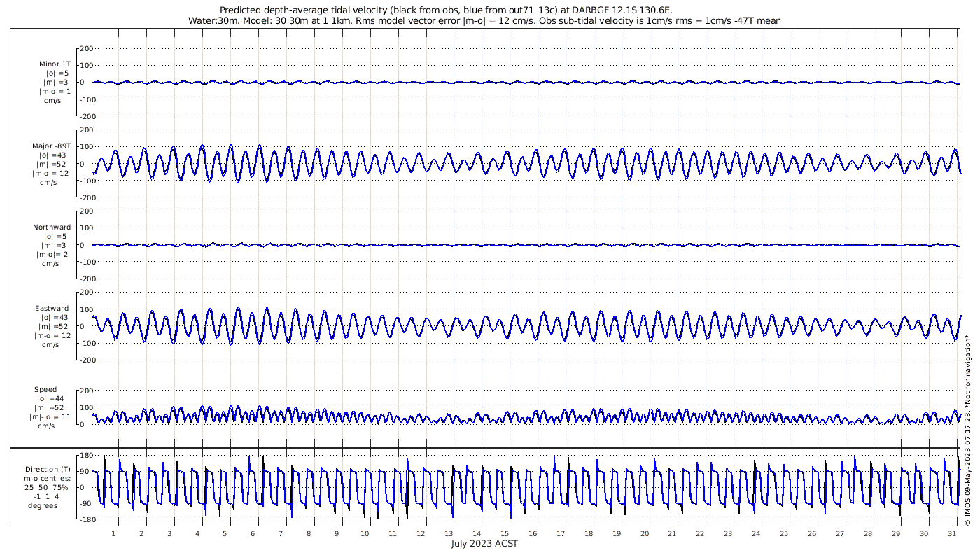Click the 'Direction (T)' panel label
This screenshot has width=980, height=560.
[x=48, y=470]
